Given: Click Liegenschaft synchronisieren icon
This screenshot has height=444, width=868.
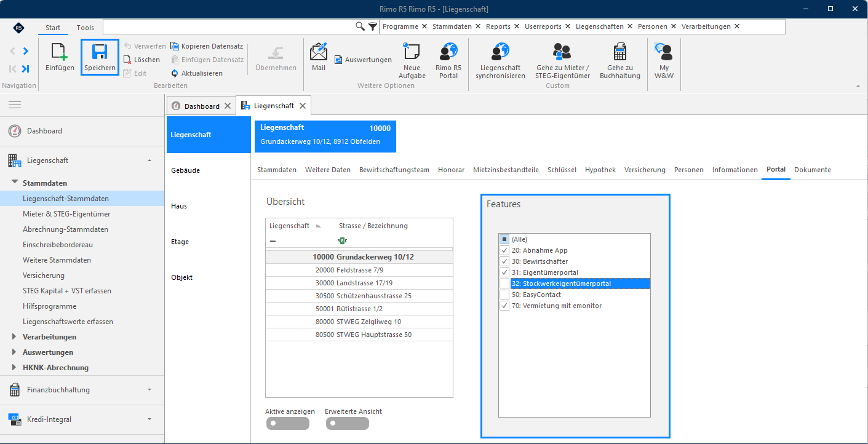Looking at the screenshot, I should click(x=500, y=52).
